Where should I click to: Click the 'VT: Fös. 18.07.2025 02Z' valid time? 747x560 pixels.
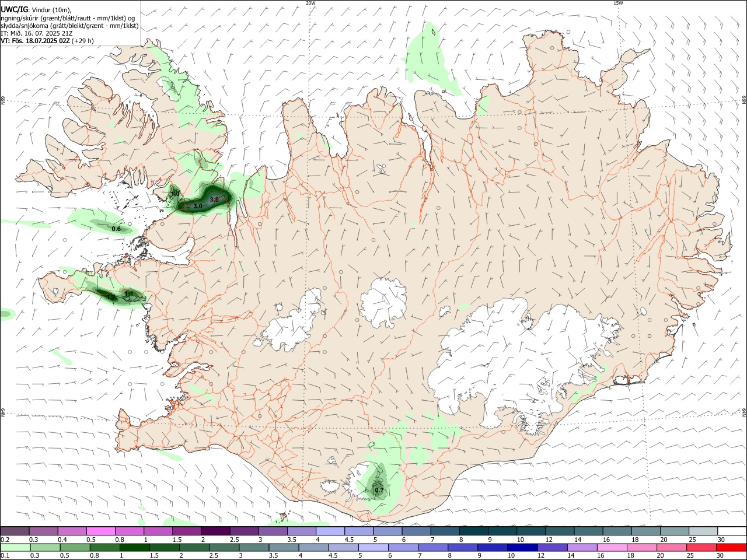(36, 41)
